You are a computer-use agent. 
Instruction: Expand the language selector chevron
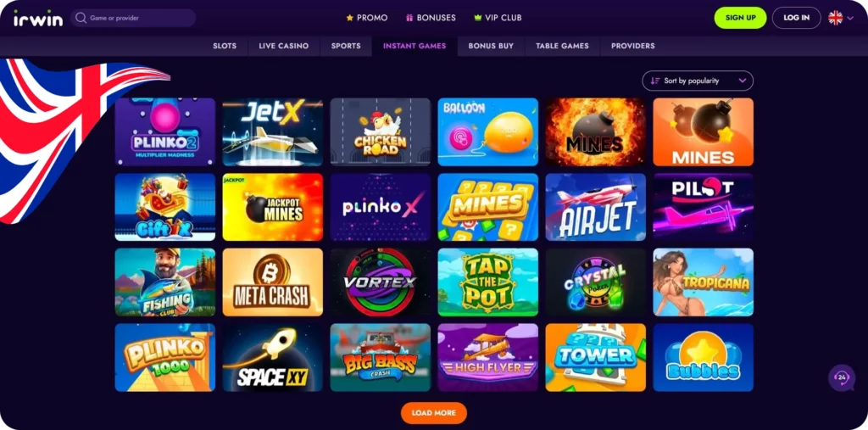coord(850,19)
